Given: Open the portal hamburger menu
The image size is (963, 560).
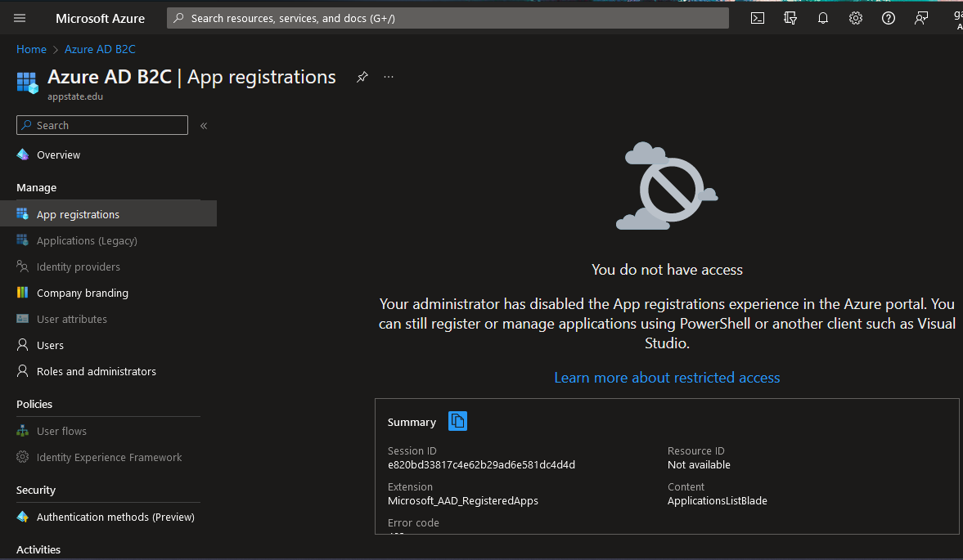Looking at the screenshot, I should (20, 19).
